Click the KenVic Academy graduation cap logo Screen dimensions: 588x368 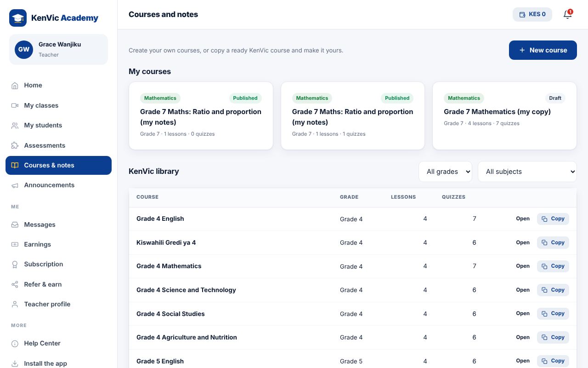click(x=18, y=18)
